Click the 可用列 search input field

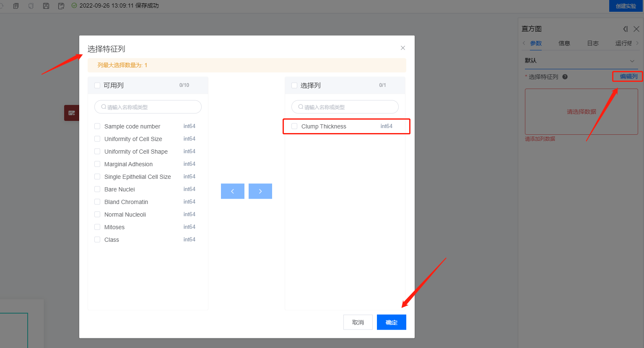coord(148,107)
